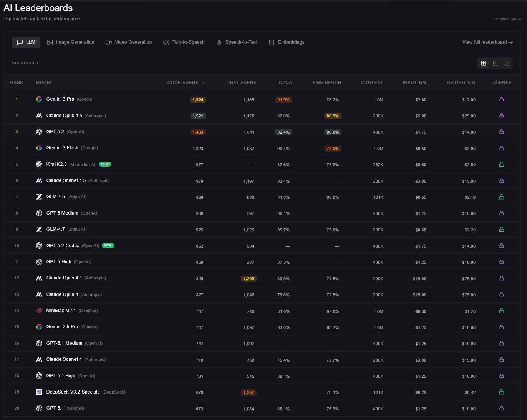Click the Anthropic logo beside Claude Sonnet 4.5
This screenshot has height=420, width=527.
click(39, 180)
